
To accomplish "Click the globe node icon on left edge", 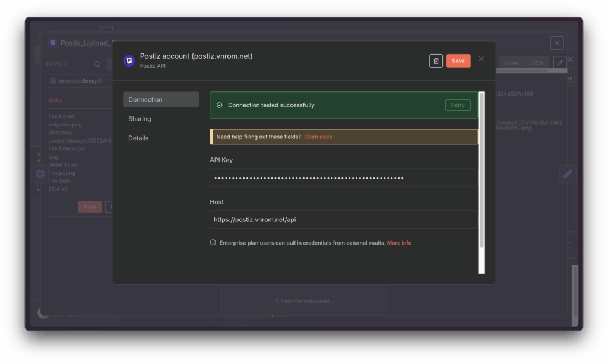I will 40,173.
